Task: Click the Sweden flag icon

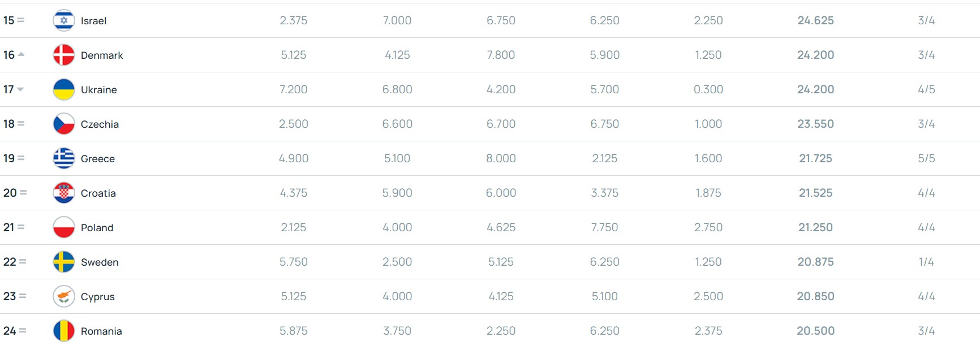Action: pyautogui.click(x=64, y=262)
